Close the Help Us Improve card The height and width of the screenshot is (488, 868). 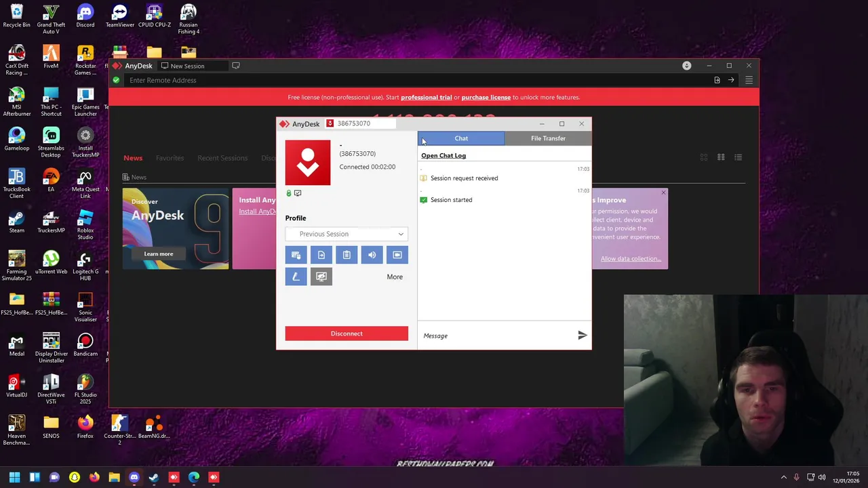coord(663,193)
